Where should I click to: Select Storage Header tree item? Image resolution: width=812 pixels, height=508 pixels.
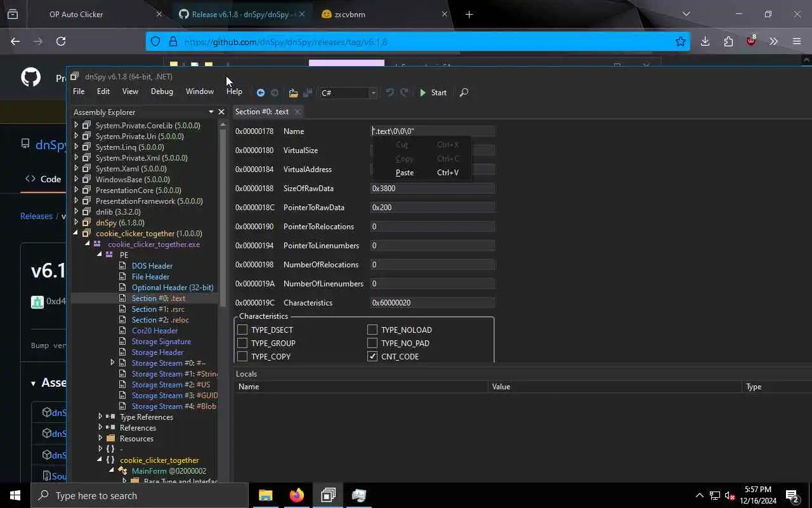pyautogui.click(x=157, y=352)
